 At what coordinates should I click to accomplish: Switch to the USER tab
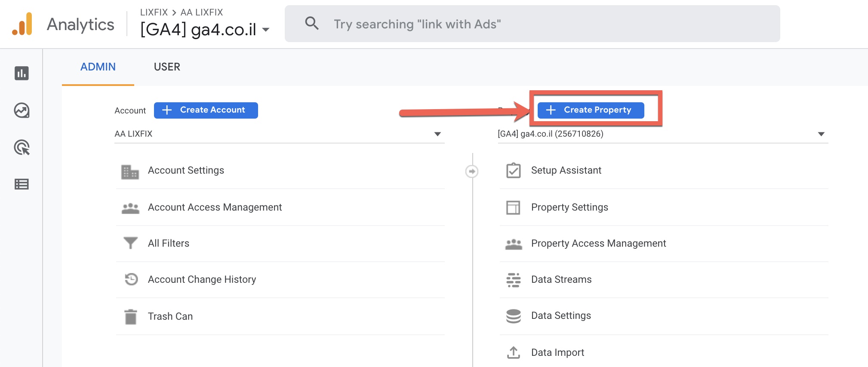[x=167, y=67]
